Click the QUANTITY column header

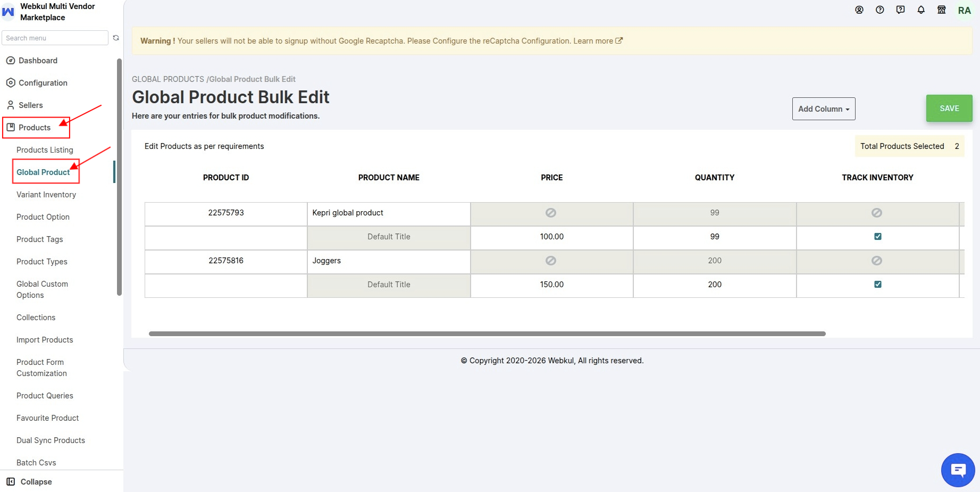715,178
